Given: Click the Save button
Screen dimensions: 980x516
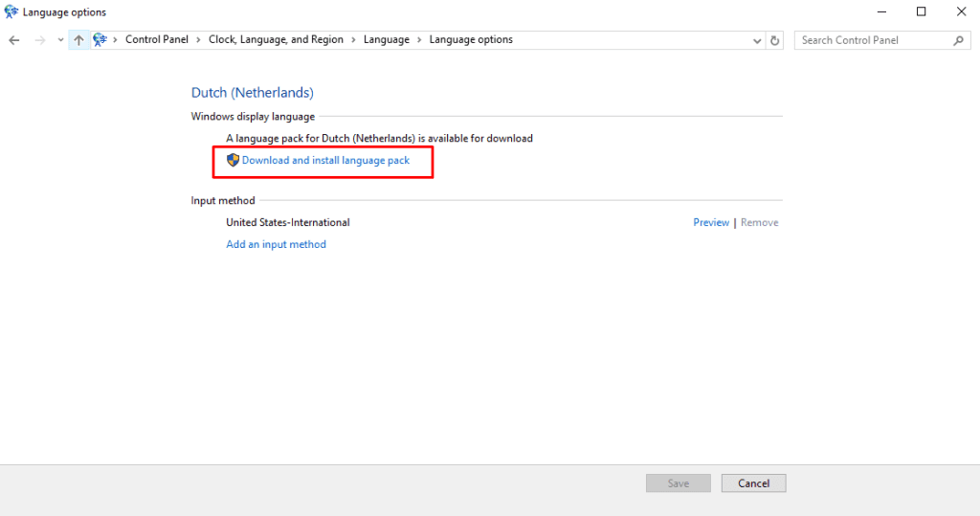Looking at the screenshot, I should [679, 482].
